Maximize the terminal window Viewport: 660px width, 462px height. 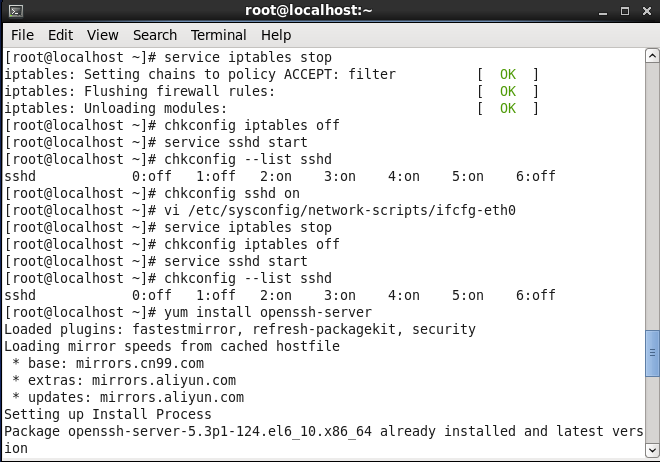(625, 11)
